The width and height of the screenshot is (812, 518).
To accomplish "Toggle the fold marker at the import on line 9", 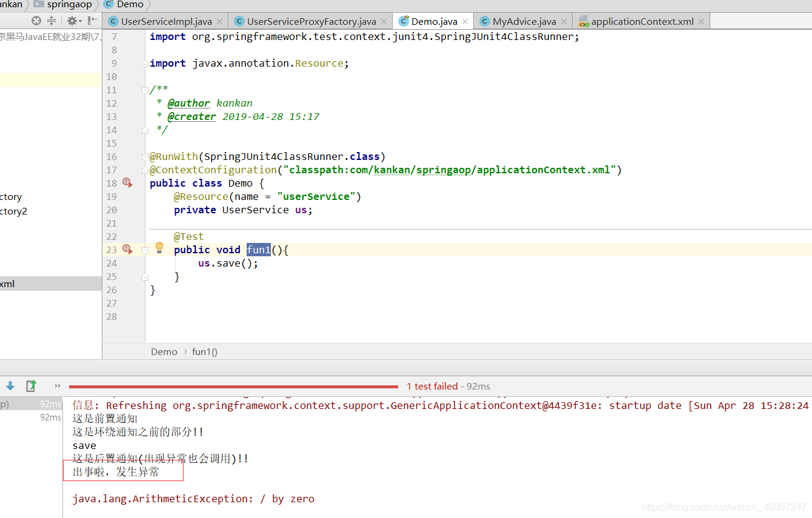I will pos(145,64).
